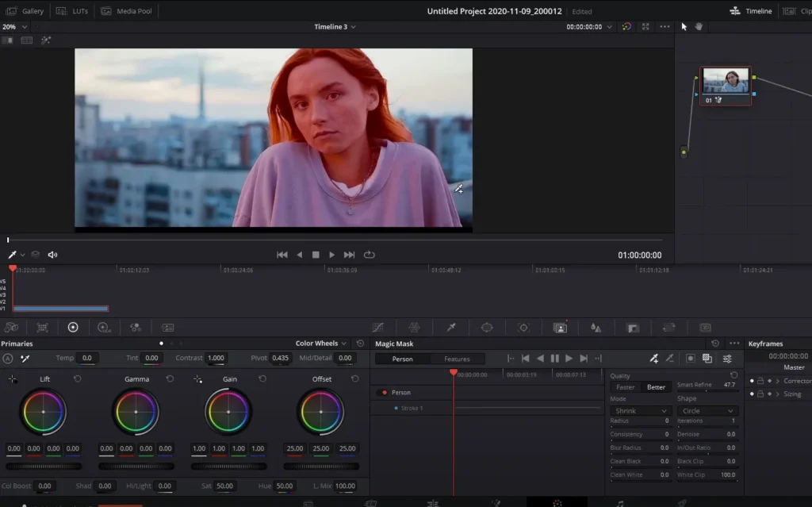
Task: Select Faster quality option
Action: [626, 387]
